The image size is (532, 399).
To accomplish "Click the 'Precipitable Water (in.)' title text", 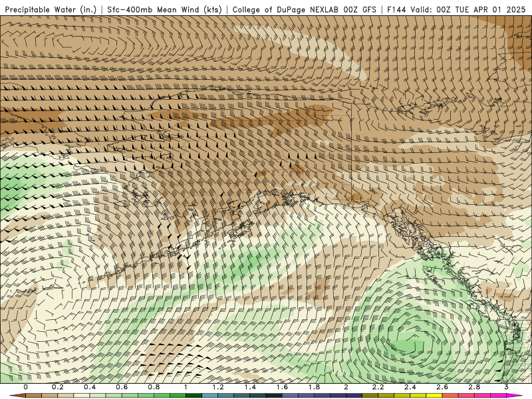I will click(51, 9).
